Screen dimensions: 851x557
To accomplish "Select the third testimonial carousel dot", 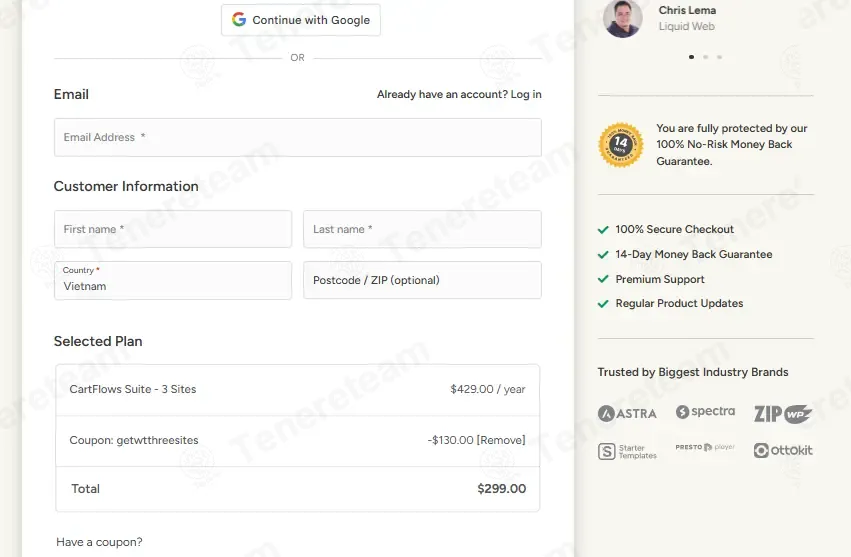I will coord(720,57).
